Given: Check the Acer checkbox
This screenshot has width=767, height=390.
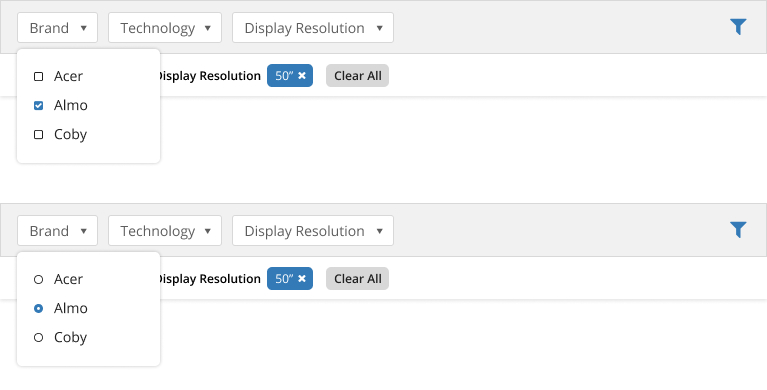Looking at the screenshot, I should tap(38, 76).
